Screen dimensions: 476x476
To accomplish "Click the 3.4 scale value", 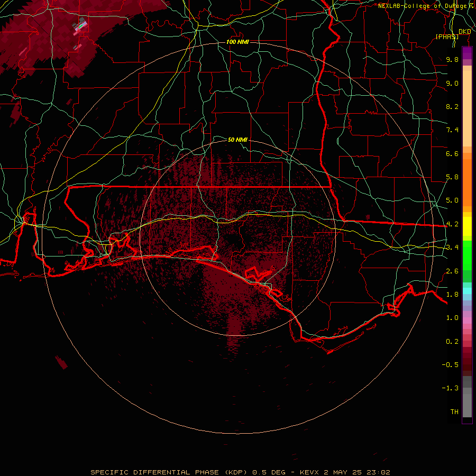I will point(452,248).
